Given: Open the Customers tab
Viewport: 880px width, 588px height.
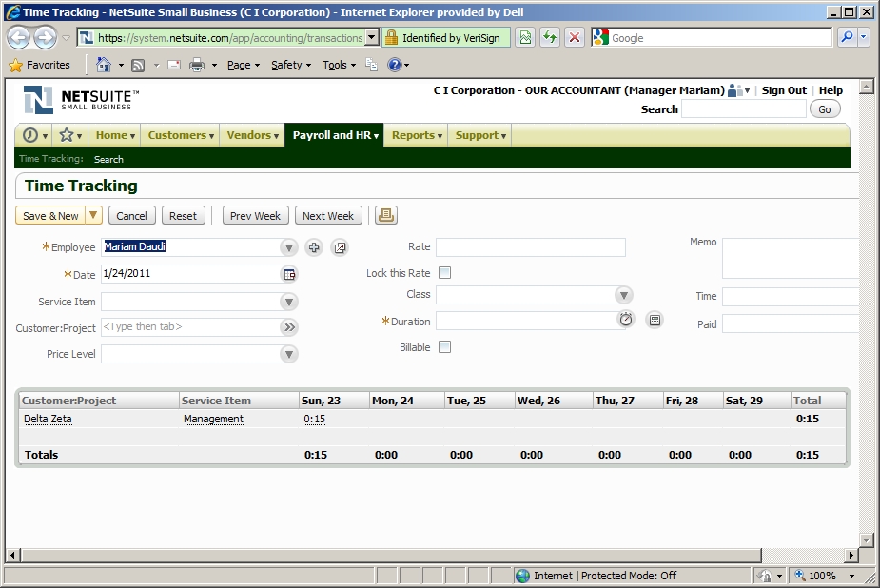Looking at the screenshot, I should pyautogui.click(x=180, y=135).
